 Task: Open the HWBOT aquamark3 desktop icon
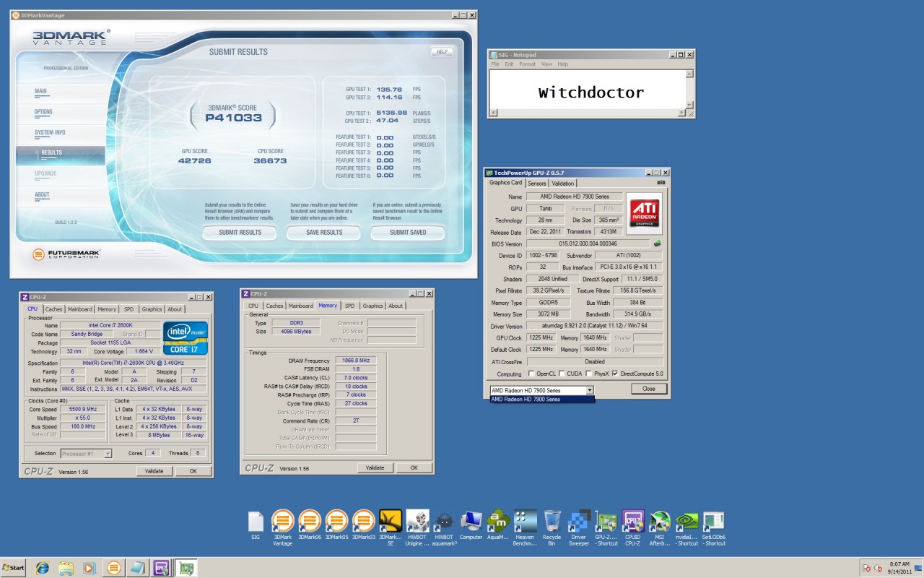coord(445,522)
